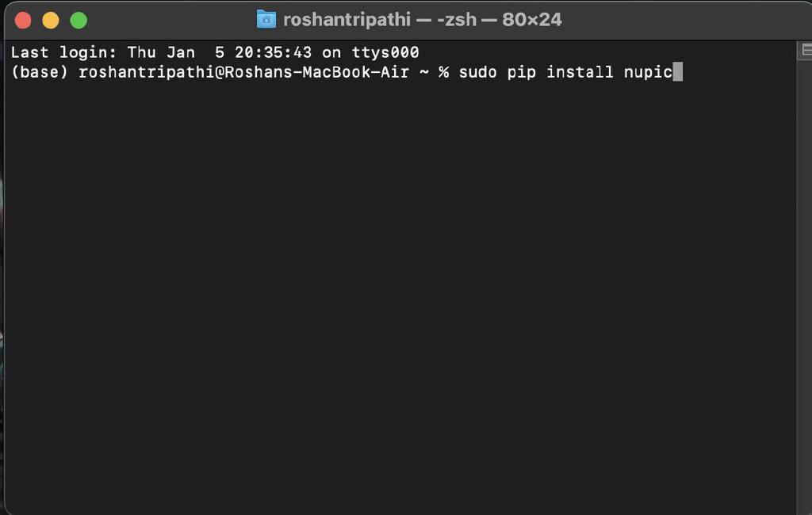The height and width of the screenshot is (515, 812).
Task: Click the split pane icon above scrollbar
Action: pos(803,51)
